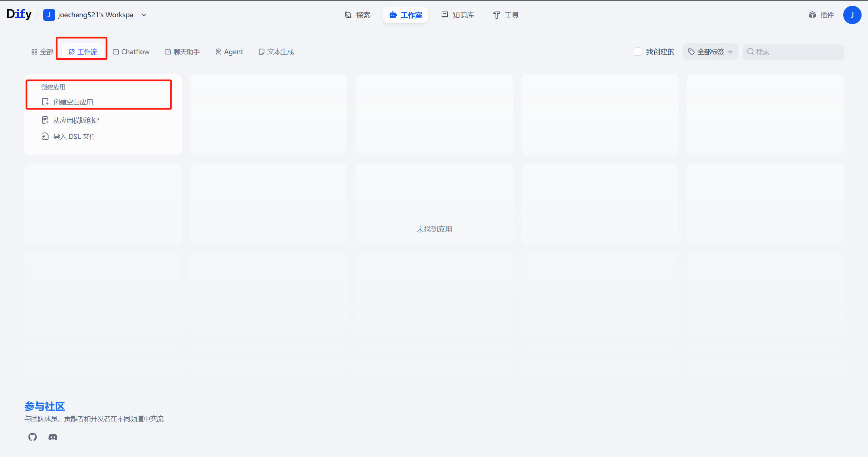Switch to the Chatflow tab
The width and height of the screenshot is (868, 457).
pyautogui.click(x=131, y=52)
